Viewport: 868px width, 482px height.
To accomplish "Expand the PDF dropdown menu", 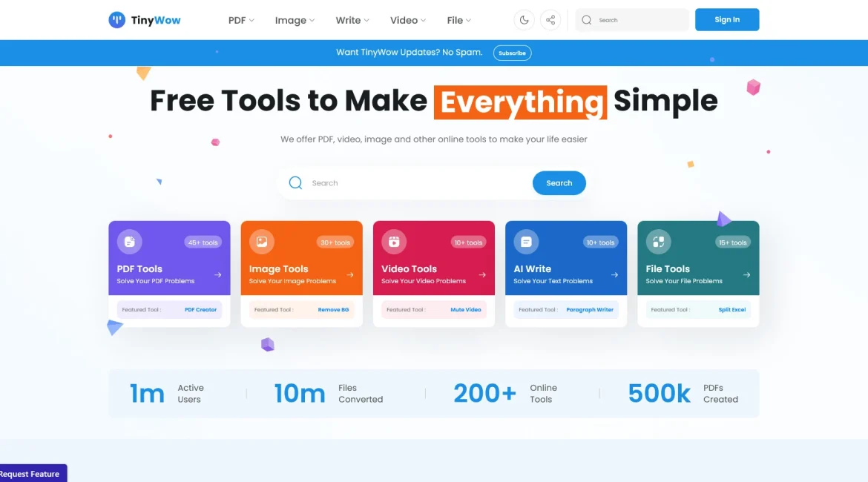I will [x=241, y=21].
